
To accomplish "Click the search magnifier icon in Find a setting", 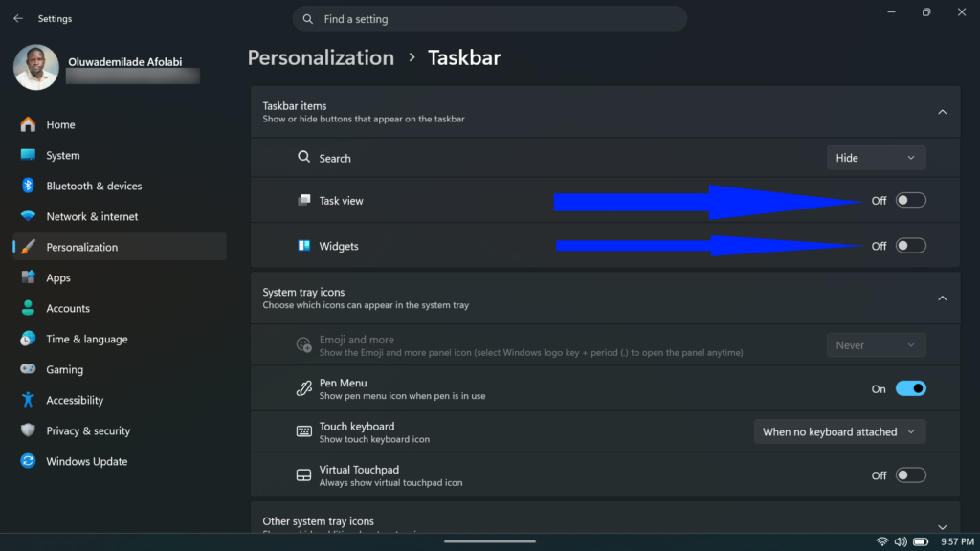I will tap(308, 19).
